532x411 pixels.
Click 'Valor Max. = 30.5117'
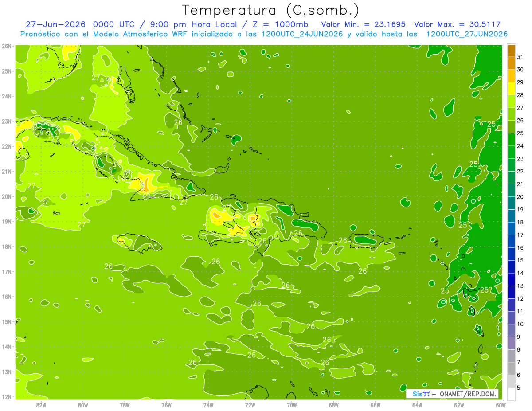pyautogui.click(x=457, y=24)
